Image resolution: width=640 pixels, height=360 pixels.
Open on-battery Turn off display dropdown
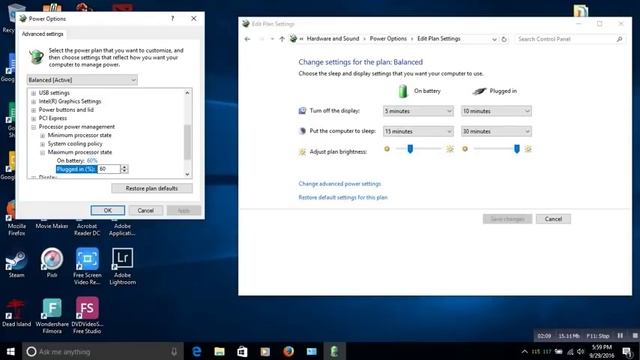418,111
